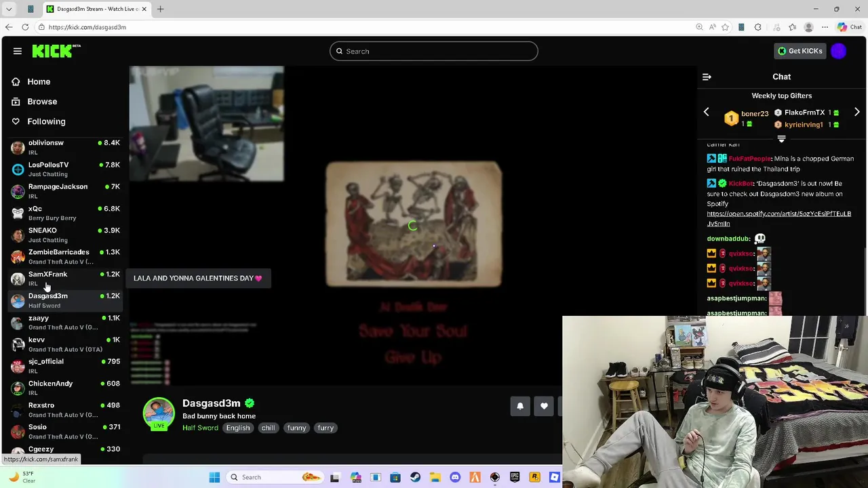The image size is (868, 488).
Task: Open zaayy channel in sidebar
Action: coord(65,322)
